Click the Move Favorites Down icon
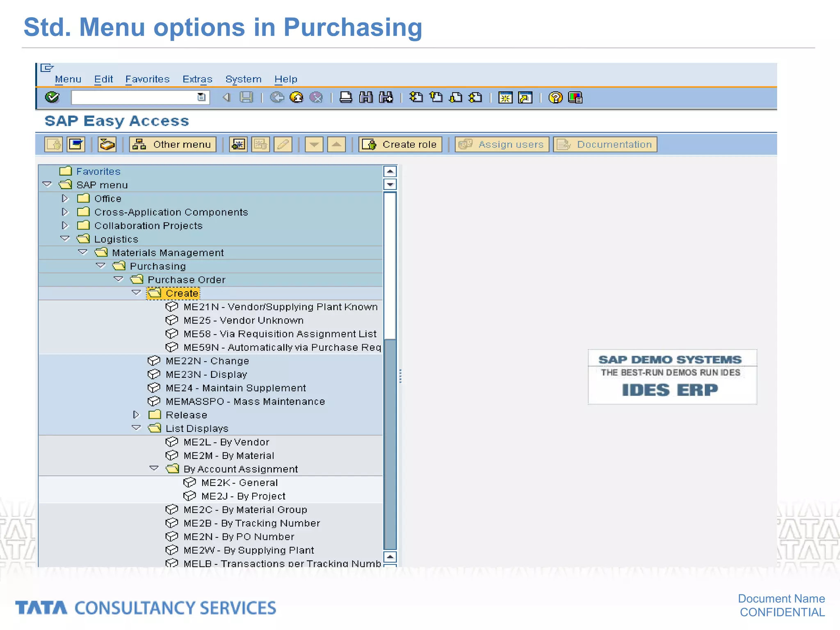This screenshot has height=630, width=840. (314, 144)
